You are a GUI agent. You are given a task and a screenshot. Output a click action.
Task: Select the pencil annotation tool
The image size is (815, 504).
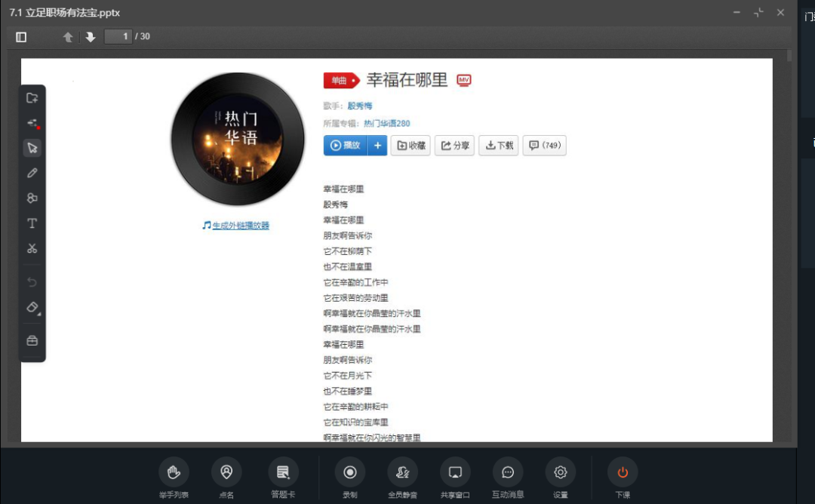(x=32, y=173)
